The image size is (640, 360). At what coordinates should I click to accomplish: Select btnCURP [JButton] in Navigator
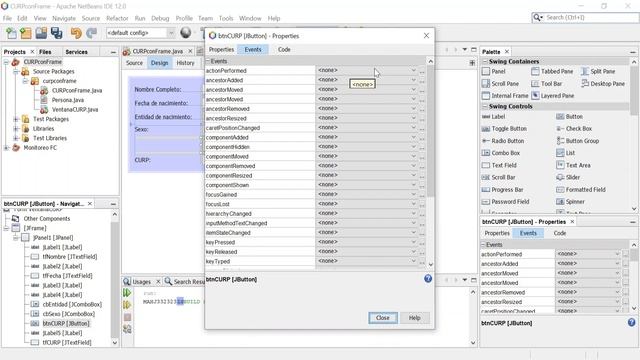[x=66, y=323]
